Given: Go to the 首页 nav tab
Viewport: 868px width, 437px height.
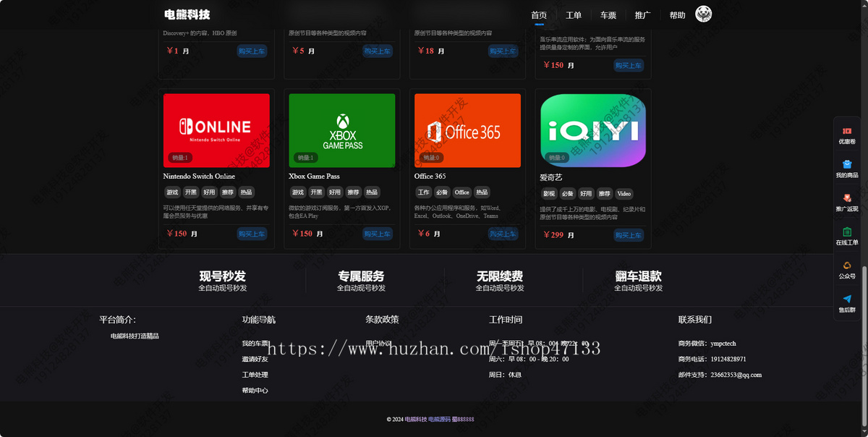Looking at the screenshot, I should (x=539, y=15).
